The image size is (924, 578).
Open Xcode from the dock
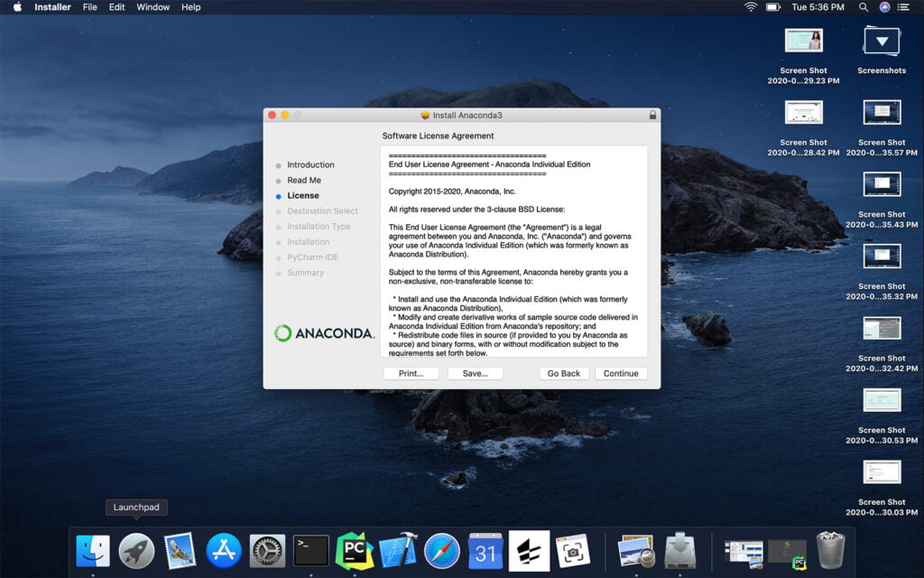click(x=398, y=552)
